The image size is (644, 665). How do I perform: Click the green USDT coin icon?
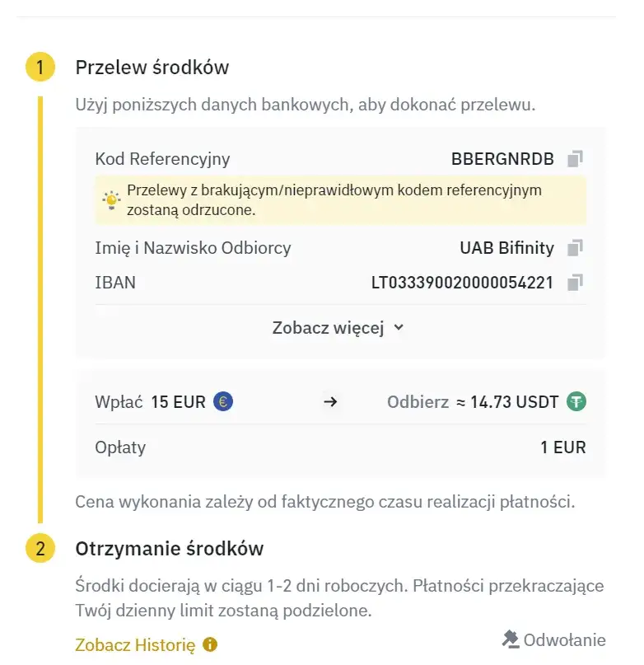[x=577, y=401]
